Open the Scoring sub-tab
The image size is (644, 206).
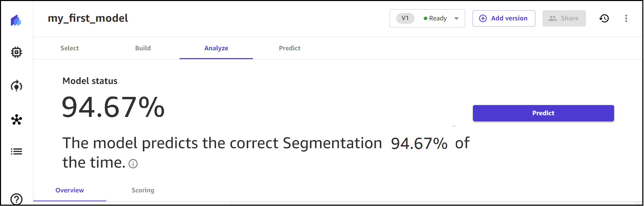tap(143, 190)
